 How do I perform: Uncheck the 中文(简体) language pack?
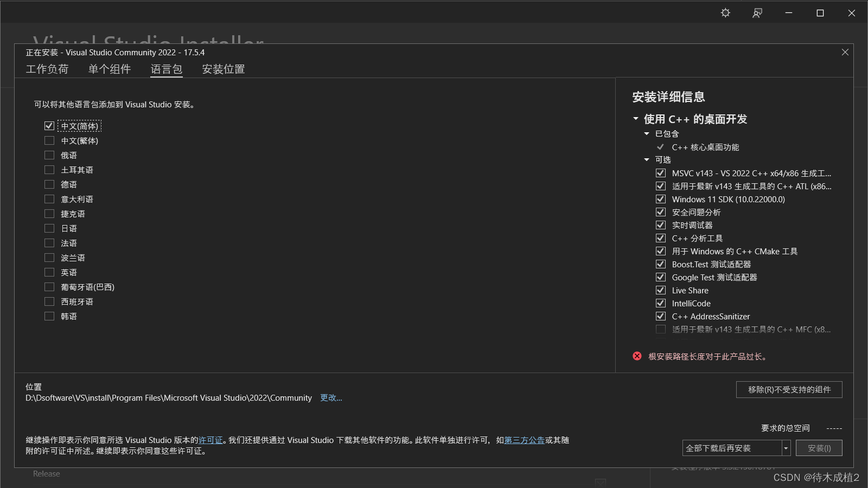[49, 126]
